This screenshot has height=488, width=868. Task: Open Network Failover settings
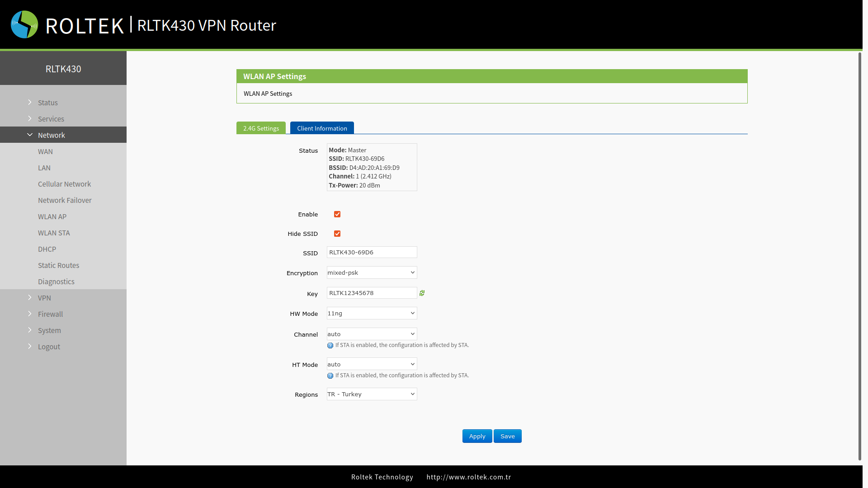(65, 200)
